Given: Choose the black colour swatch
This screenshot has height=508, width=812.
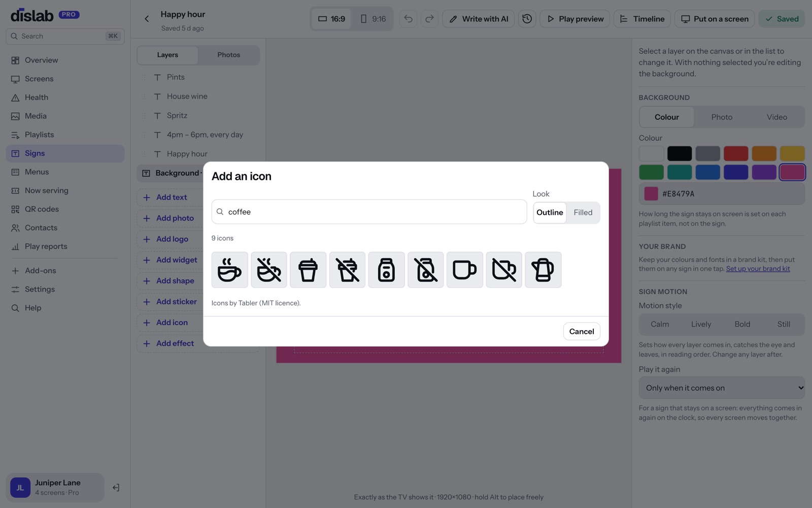Looking at the screenshot, I should coord(680,153).
